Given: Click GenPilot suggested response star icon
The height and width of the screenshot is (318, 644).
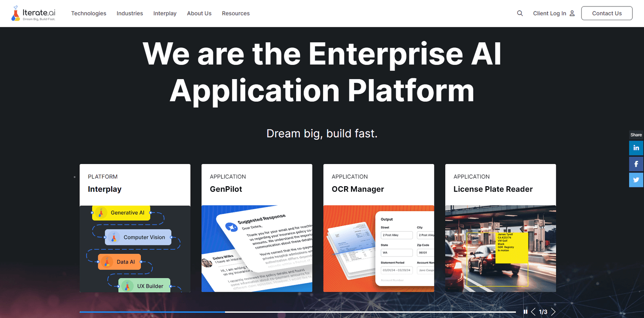Looking at the screenshot, I should coord(231,227).
